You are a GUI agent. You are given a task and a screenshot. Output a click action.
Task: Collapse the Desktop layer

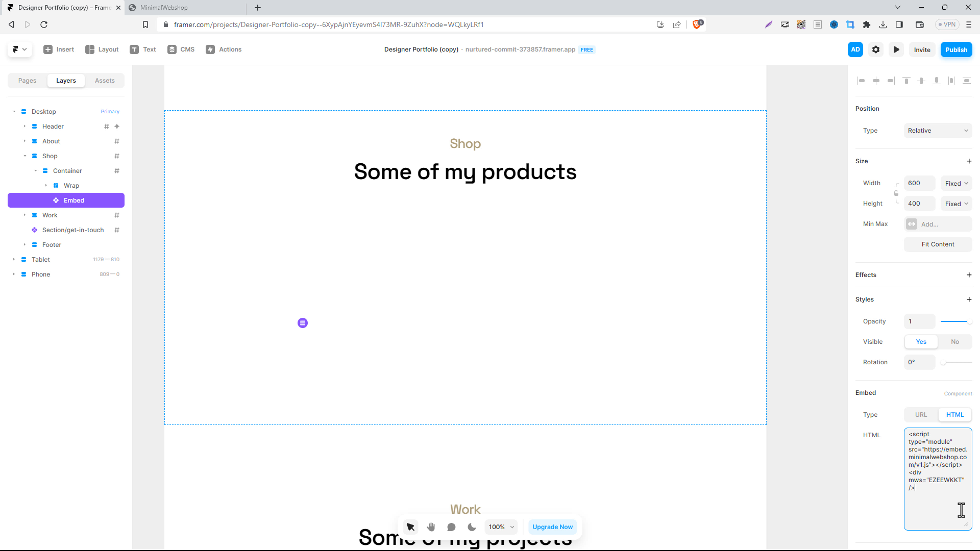tap(14, 112)
